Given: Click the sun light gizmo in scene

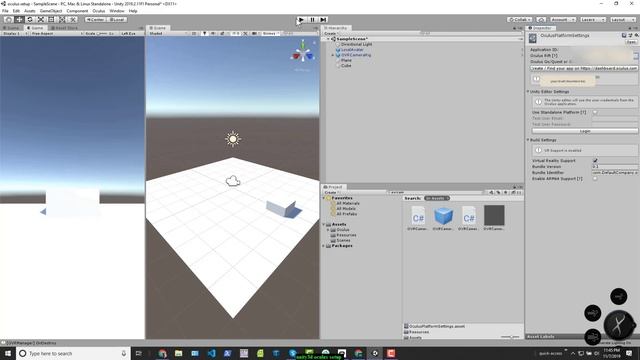Looking at the screenshot, I should [233, 139].
